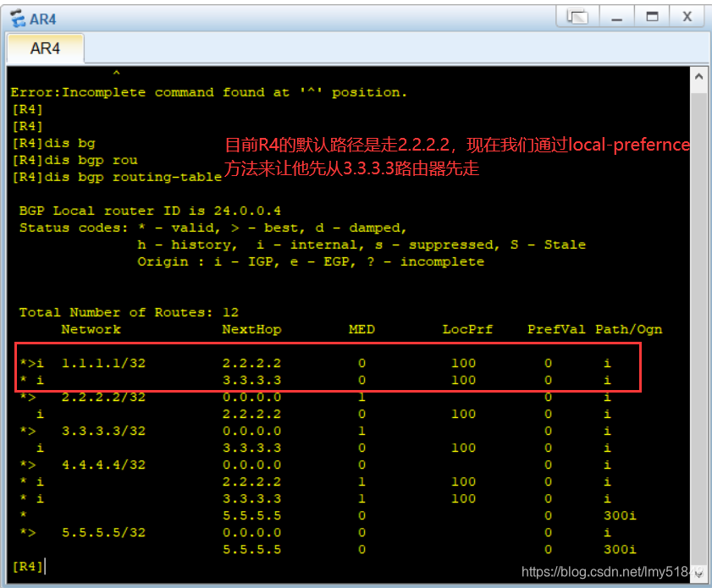
Task: Maximize the AR4 window
Action: pos(652,17)
